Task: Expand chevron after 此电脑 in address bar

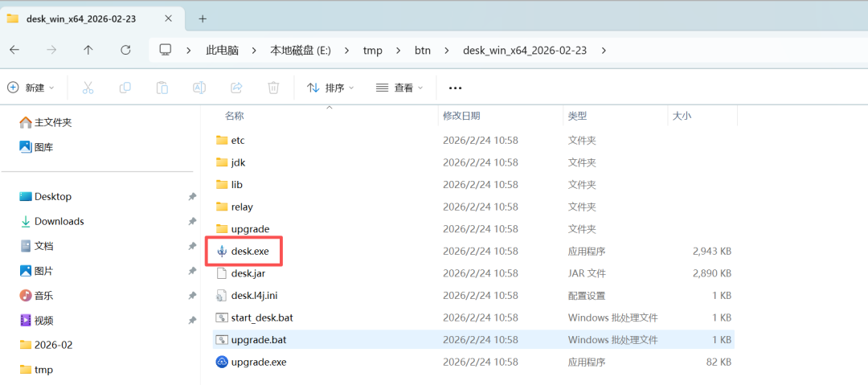Action: tap(254, 51)
